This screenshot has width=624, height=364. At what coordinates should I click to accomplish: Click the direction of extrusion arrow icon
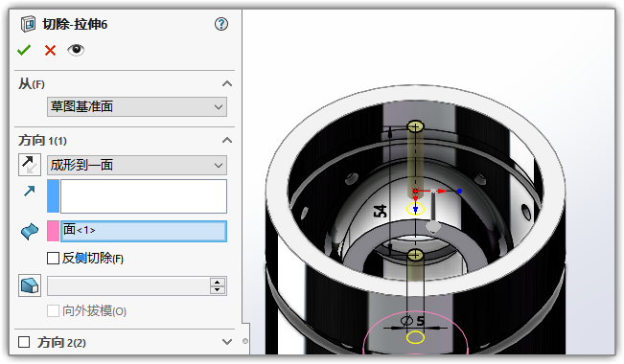(29, 192)
